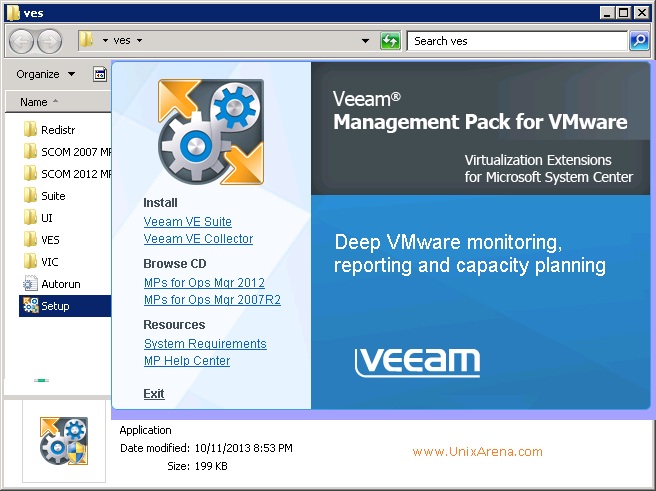
Task: Expand the arrow before ves in address bar
Action: click(105, 41)
